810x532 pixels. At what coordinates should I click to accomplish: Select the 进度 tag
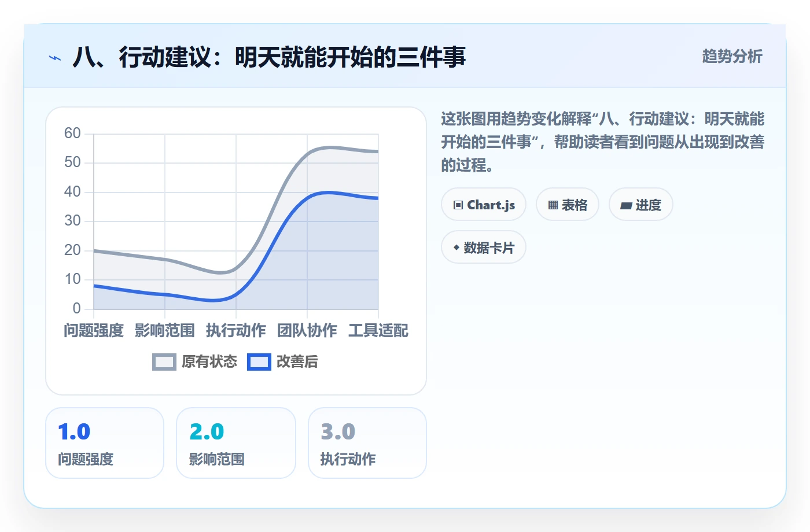641,205
